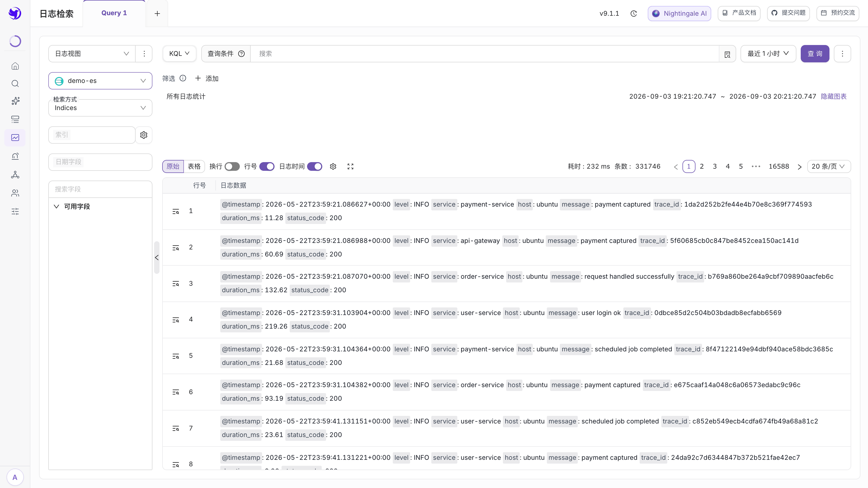Open the 最近 1 小时 time range dropdown
The image size is (868, 488).
tap(768, 54)
